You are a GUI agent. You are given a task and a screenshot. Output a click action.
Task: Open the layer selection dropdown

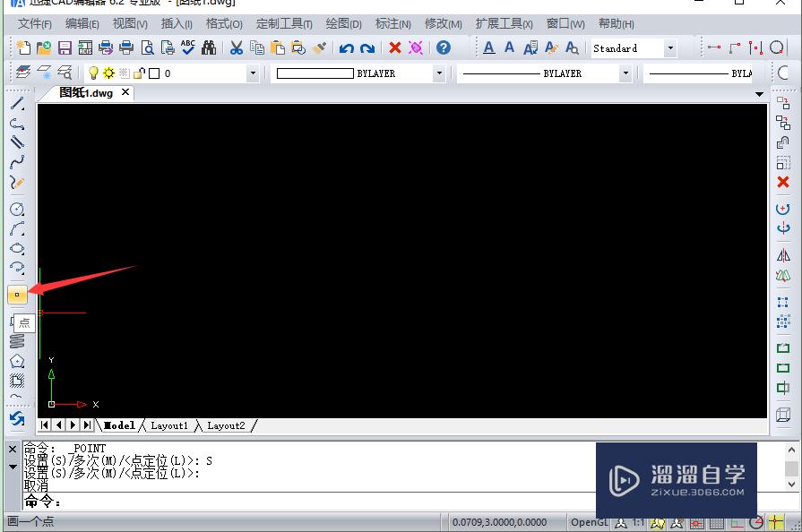coord(252,73)
